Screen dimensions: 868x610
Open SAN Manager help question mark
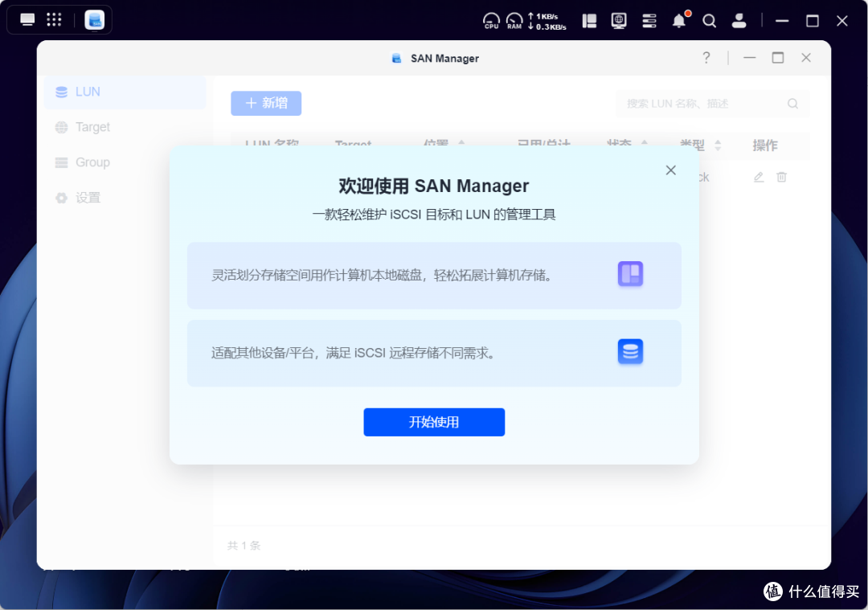pos(706,58)
